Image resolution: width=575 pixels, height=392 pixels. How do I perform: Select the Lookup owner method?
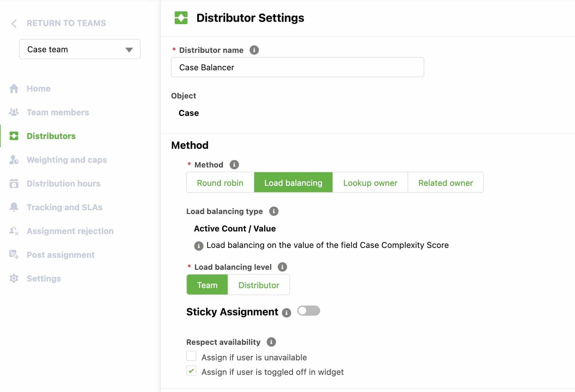[x=370, y=183]
